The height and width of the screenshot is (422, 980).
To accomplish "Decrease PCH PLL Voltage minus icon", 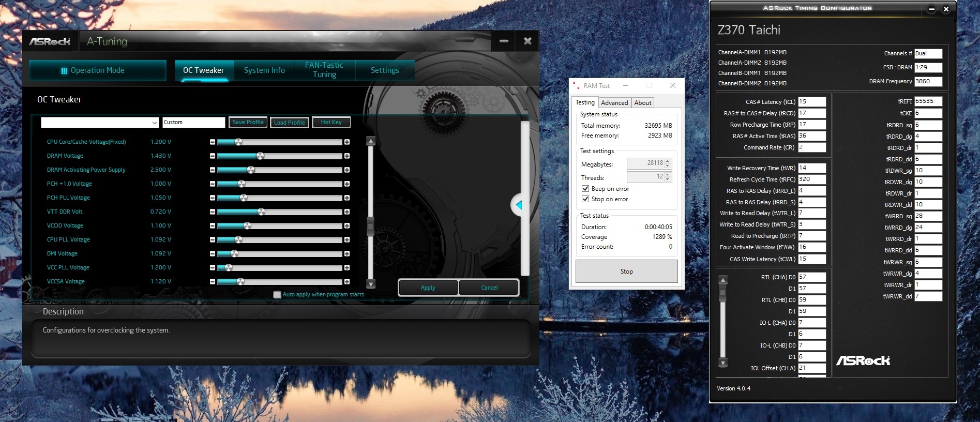I will tap(213, 198).
